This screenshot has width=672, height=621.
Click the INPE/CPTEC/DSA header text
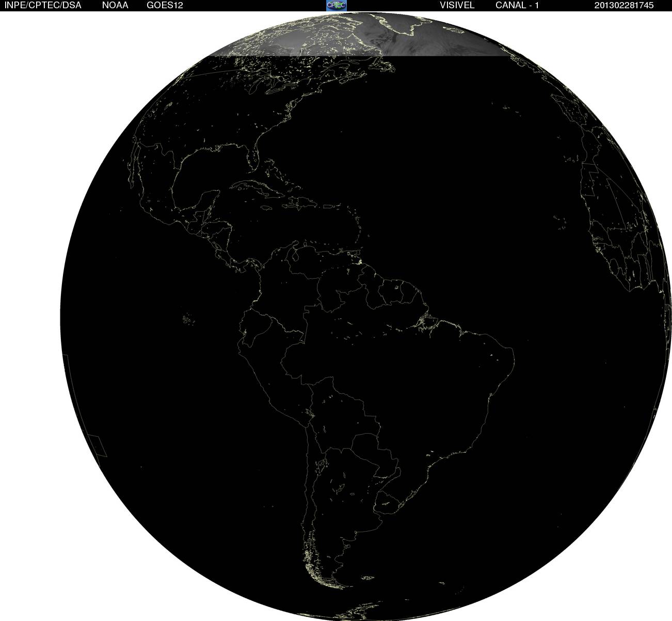(x=43, y=5)
